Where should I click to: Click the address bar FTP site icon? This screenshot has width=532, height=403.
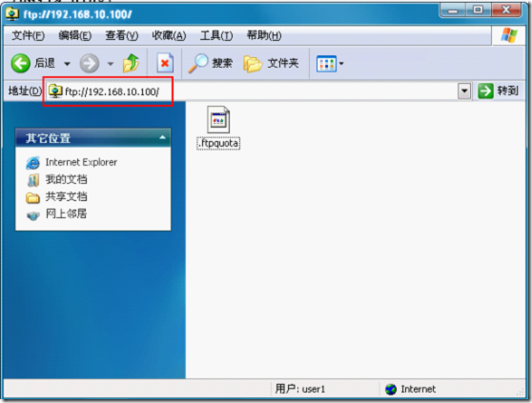point(55,91)
